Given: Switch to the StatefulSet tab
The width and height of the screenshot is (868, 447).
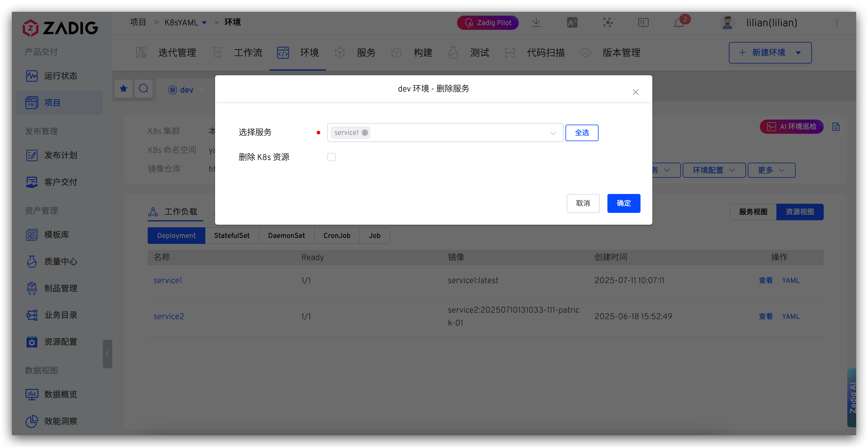Looking at the screenshot, I should coord(232,236).
